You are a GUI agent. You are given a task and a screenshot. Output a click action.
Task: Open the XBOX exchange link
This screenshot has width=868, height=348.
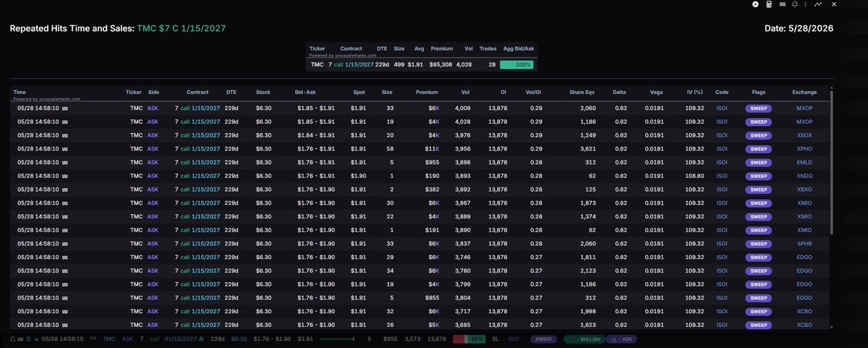click(x=804, y=135)
